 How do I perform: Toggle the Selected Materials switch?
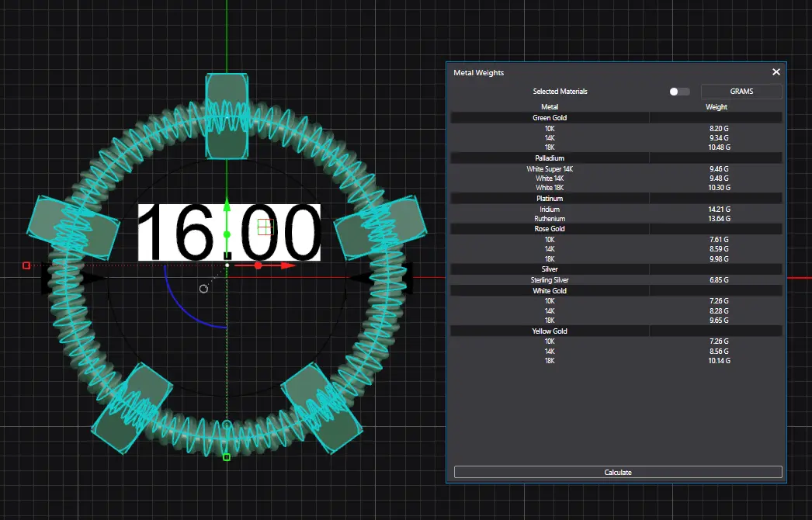679,92
